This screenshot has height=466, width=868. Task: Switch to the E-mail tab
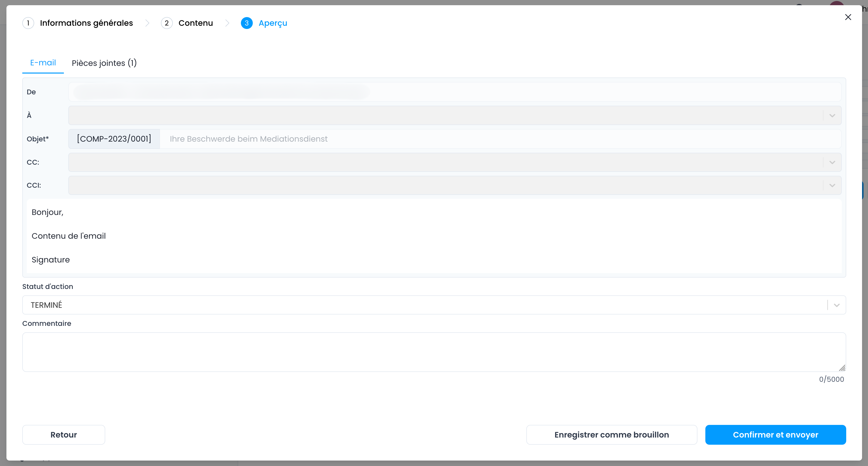43,63
